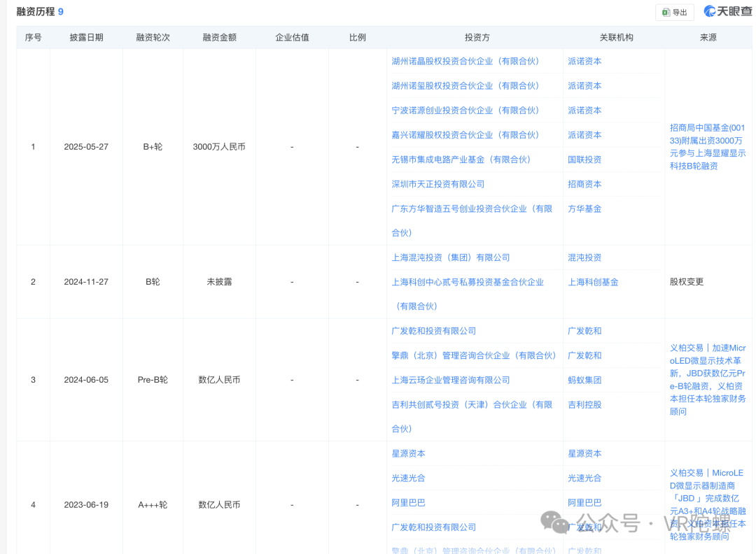Open investor 吉利共创贰号投资（天津）合伙企业
Image resolution: width=756 pixels, height=554 pixels.
(472, 417)
